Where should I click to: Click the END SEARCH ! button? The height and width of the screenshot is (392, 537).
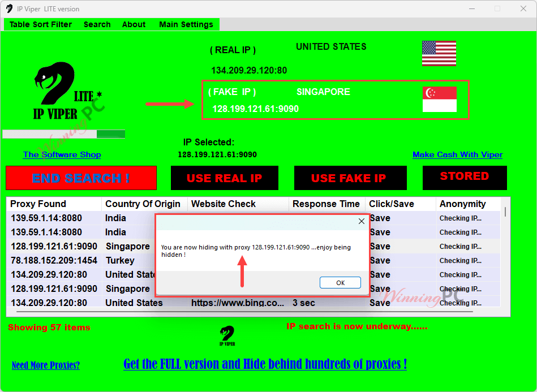pyautogui.click(x=81, y=178)
